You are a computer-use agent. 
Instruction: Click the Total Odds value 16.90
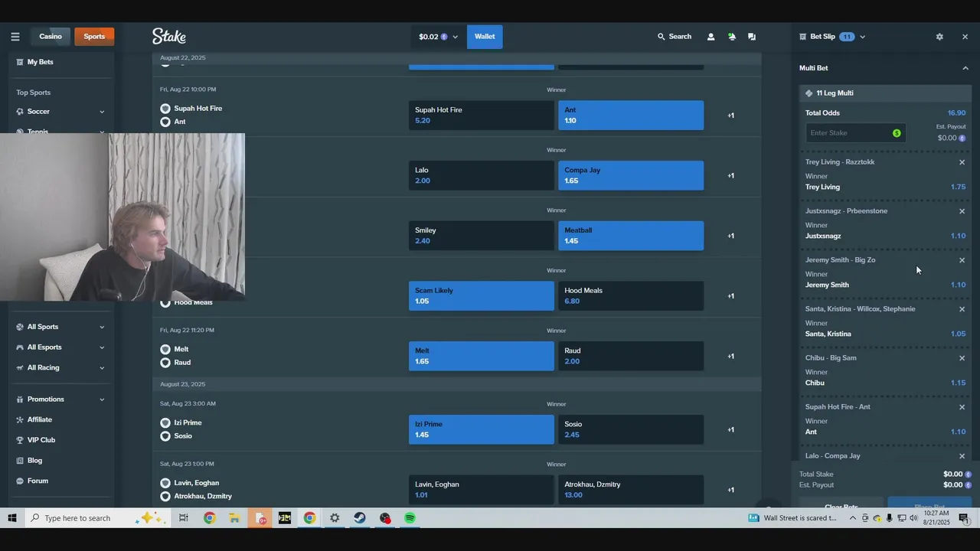pos(956,113)
